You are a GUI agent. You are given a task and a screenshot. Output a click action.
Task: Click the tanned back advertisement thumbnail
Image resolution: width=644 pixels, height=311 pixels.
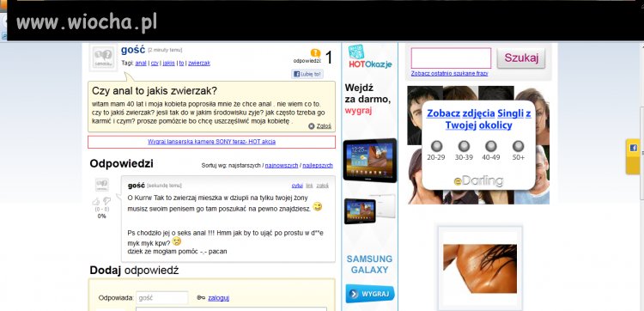480,269
